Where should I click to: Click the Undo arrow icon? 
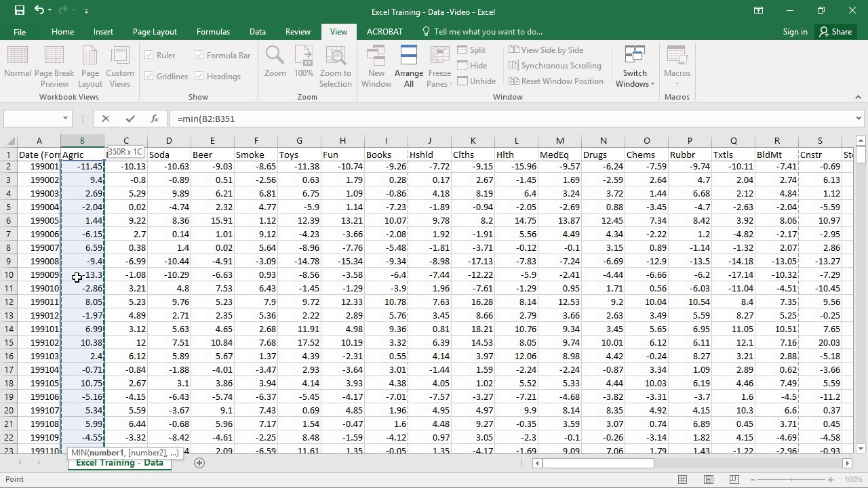pyautogui.click(x=39, y=11)
